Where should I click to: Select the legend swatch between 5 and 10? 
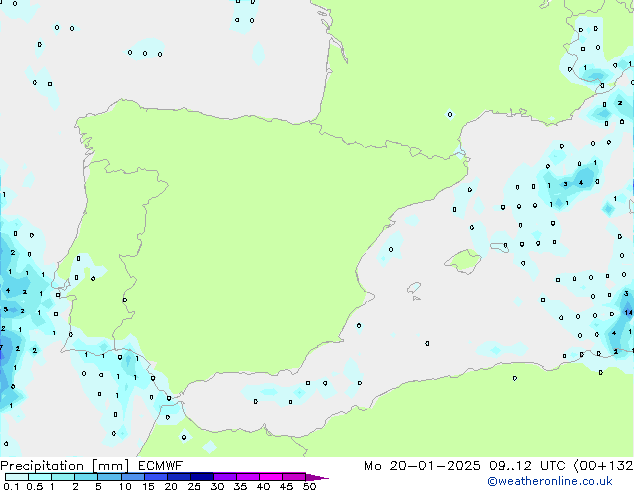[x=111, y=477]
